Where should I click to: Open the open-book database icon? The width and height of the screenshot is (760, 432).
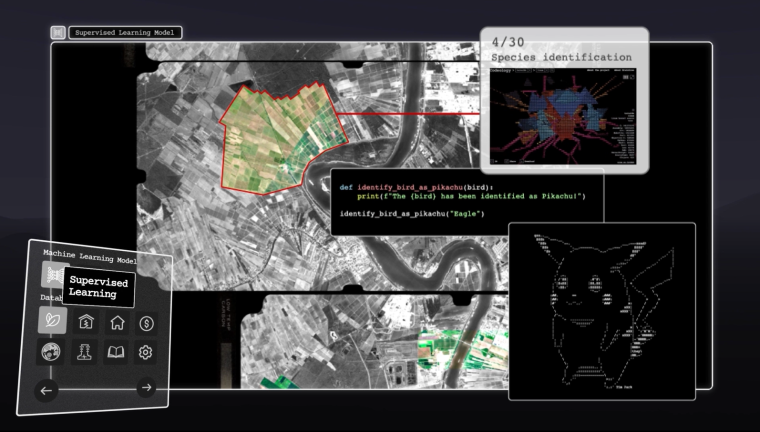(115, 352)
